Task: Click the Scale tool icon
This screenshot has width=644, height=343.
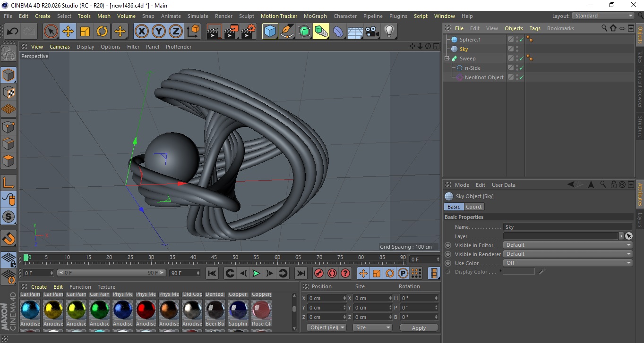Action: pyautogui.click(x=85, y=32)
